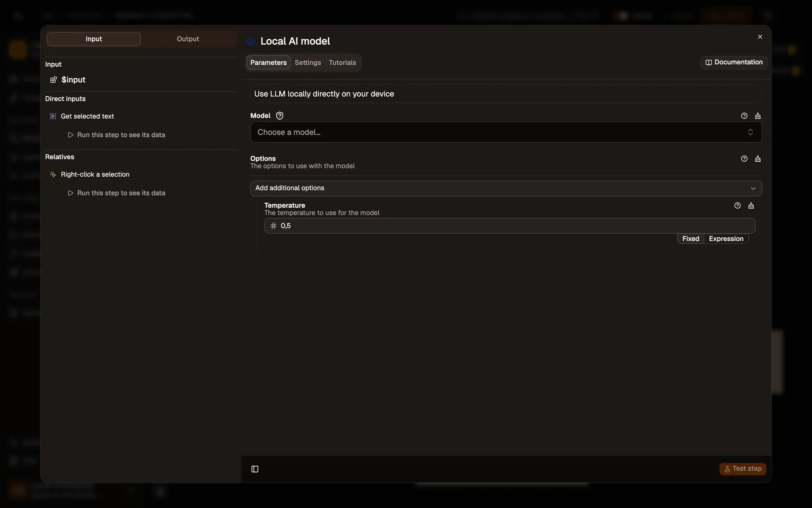Click into the Temperature value field

[x=510, y=226]
